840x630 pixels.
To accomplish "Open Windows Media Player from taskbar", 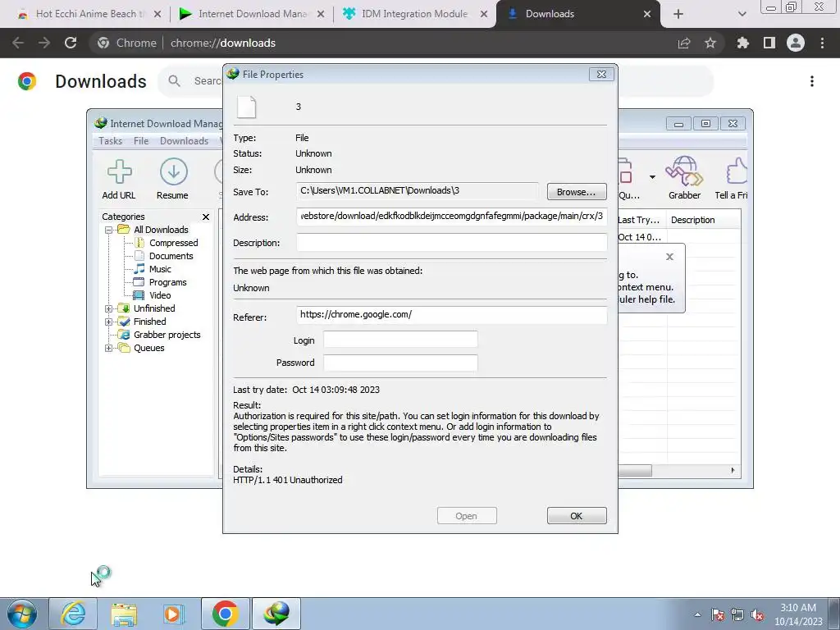I will tap(173, 614).
